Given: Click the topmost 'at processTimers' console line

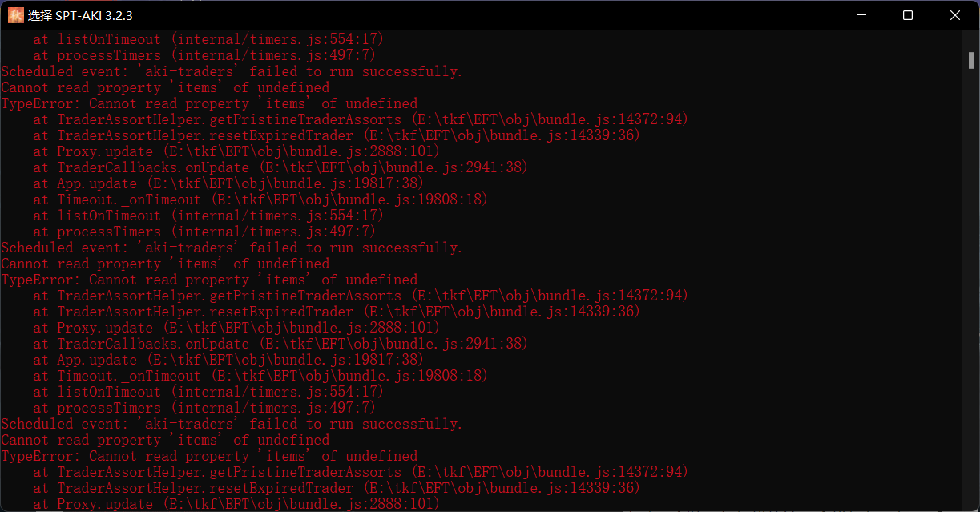Looking at the screenshot, I should tap(204, 55).
